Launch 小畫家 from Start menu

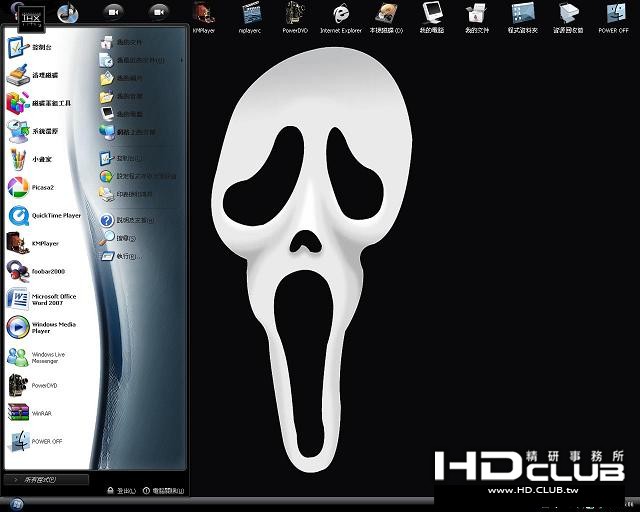[x=29, y=159]
